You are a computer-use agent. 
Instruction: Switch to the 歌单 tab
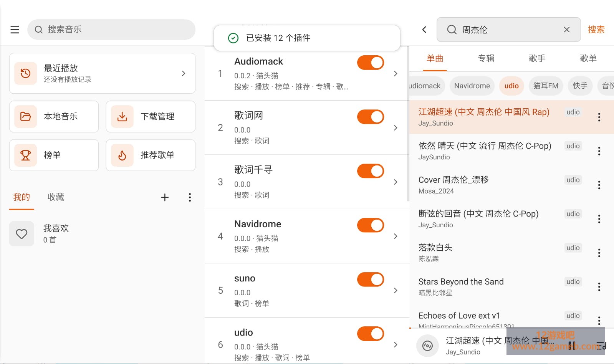588,58
